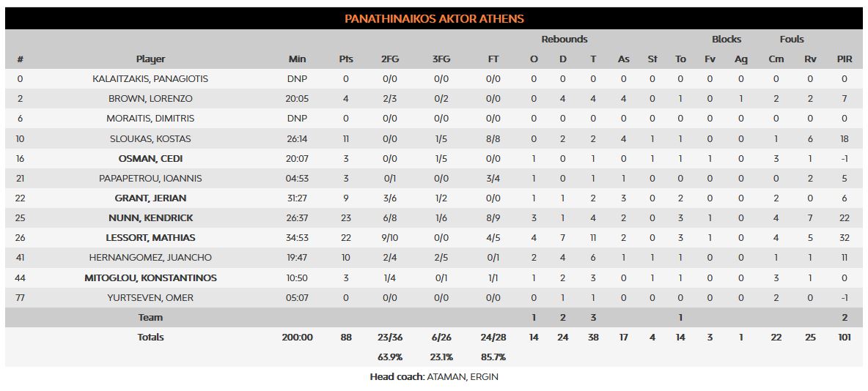Select Mitoglou, Konstantinos in the roster
This screenshot has width=868, height=391.
click(x=150, y=278)
